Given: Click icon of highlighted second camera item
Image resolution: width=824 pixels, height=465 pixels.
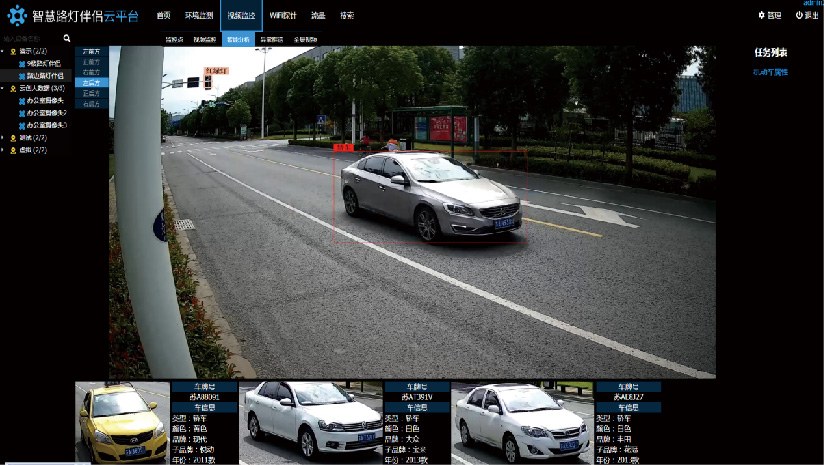Looking at the screenshot, I should pyautogui.click(x=22, y=75).
